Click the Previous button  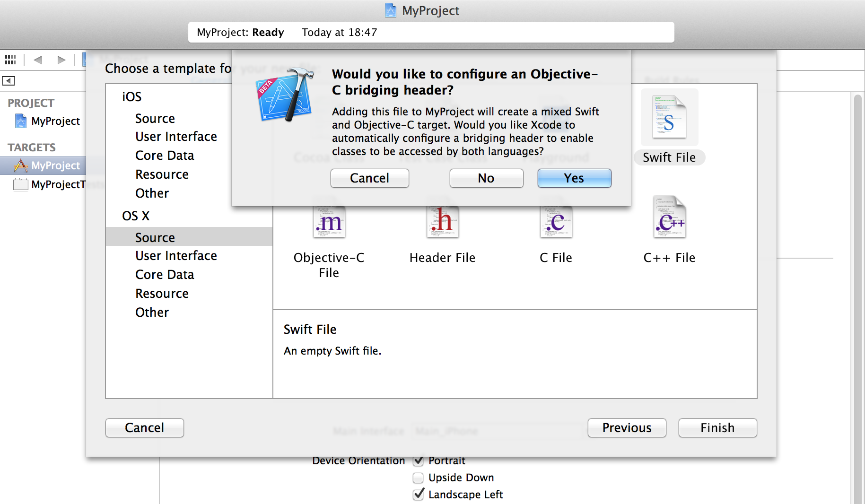[627, 428]
